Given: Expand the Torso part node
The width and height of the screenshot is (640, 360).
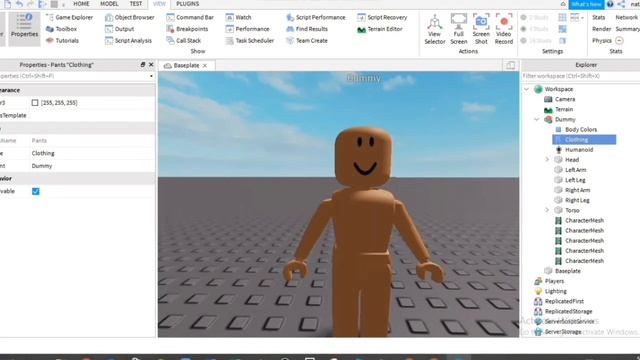Looking at the screenshot, I should tap(547, 210).
